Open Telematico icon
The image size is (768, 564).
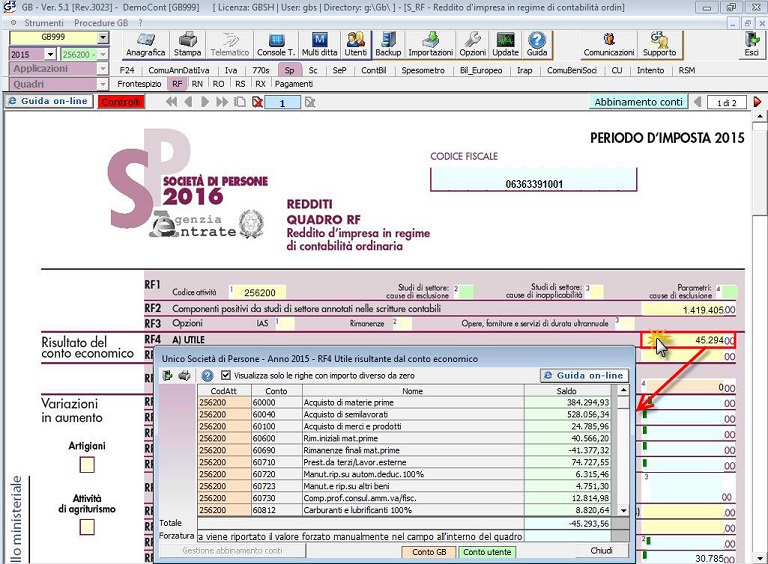click(x=230, y=45)
